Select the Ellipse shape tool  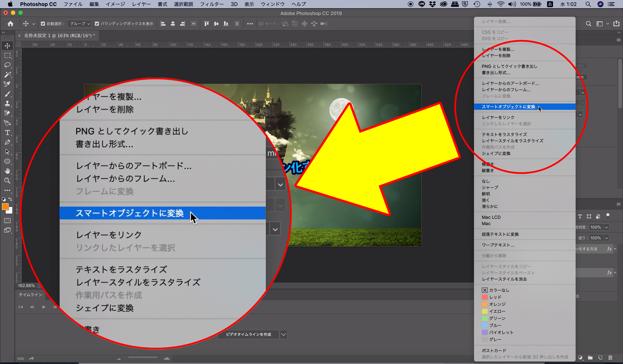click(7, 162)
